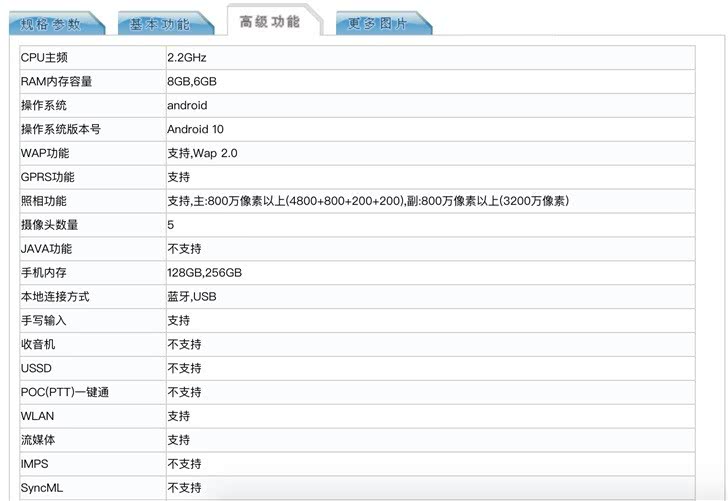The height and width of the screenshot is (501, 728).
Task: Switch to the 规格参数 tab
Action: [56, 23]
